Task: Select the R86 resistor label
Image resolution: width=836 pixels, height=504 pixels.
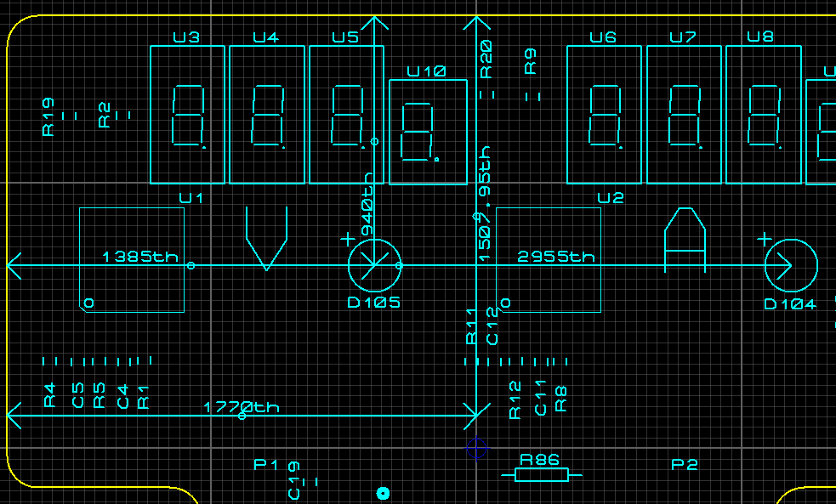Action: pos(539,460)
